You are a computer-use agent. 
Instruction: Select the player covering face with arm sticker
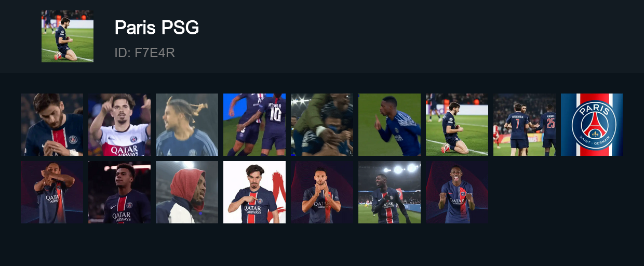pyautogui.click(x=52, y=192)
